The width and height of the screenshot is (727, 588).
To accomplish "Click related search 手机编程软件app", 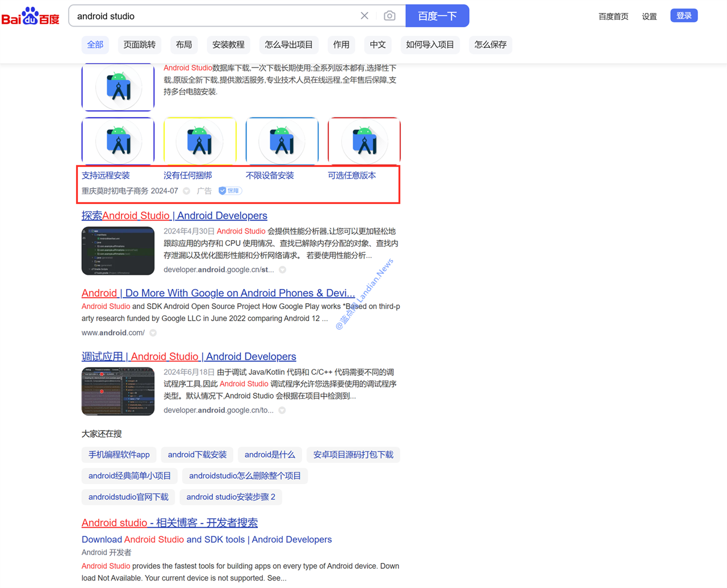I will point(119,454).
